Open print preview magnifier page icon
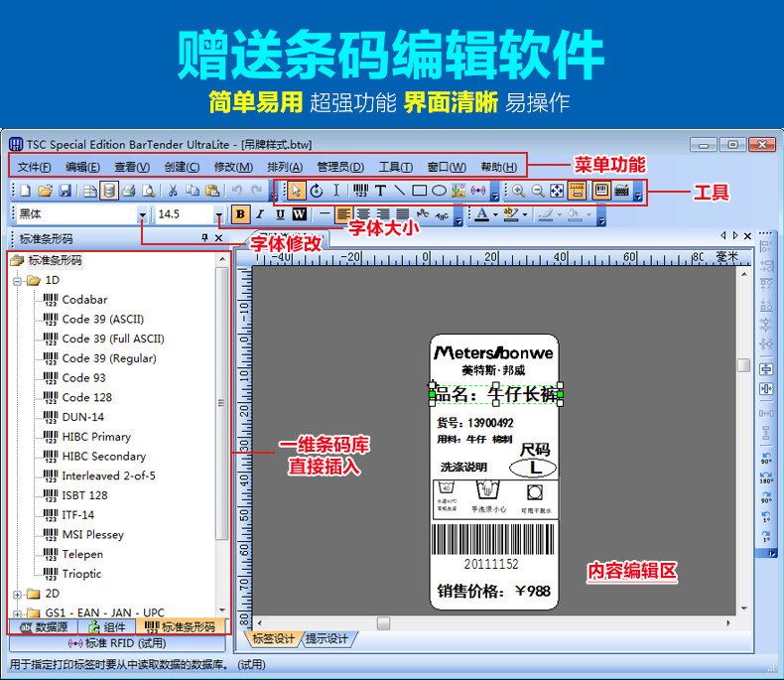Viewport: 784px width, 680px height. (x=149, y=191)
